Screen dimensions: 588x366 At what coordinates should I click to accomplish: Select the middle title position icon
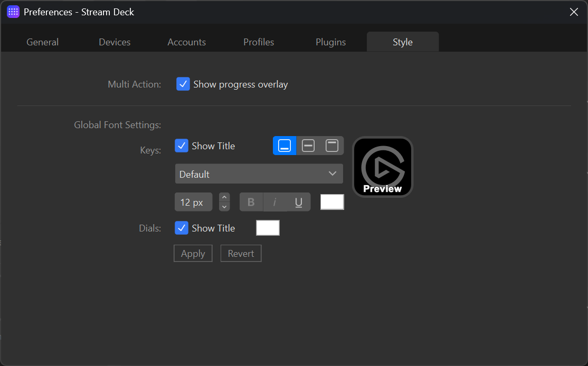coord(308,146)
